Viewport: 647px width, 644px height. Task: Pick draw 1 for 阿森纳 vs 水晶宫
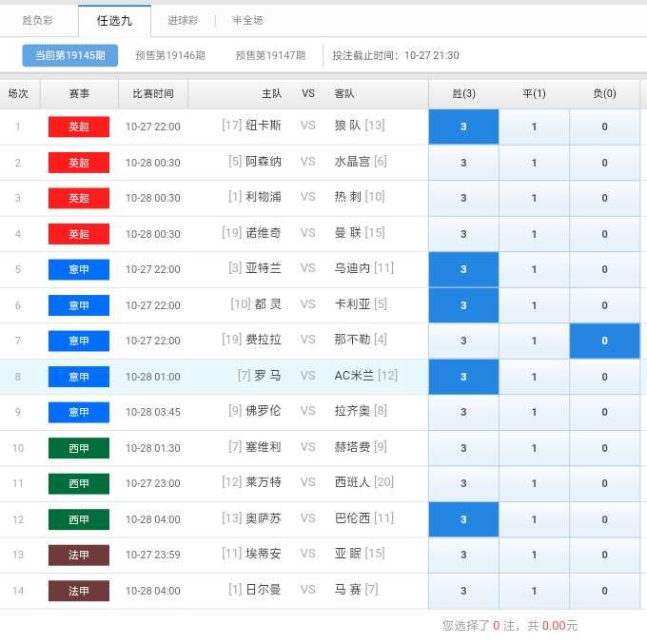tap(534, 163)
